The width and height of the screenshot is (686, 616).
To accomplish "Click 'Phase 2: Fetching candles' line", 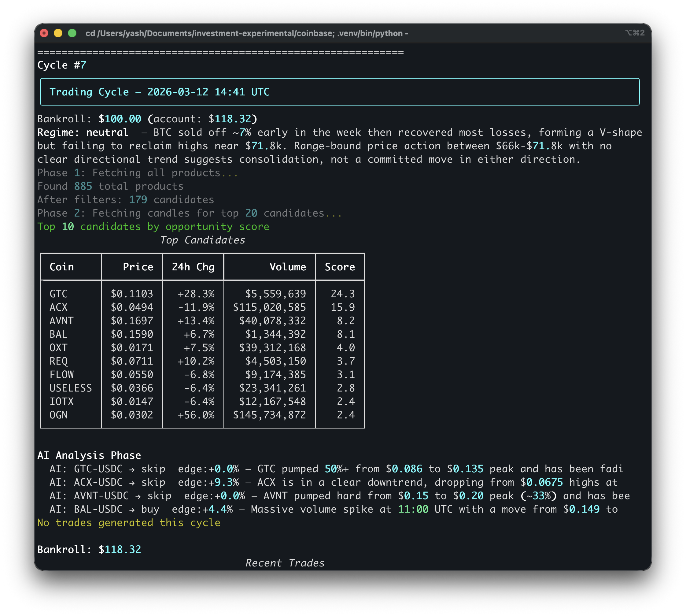I will [190, 213].
